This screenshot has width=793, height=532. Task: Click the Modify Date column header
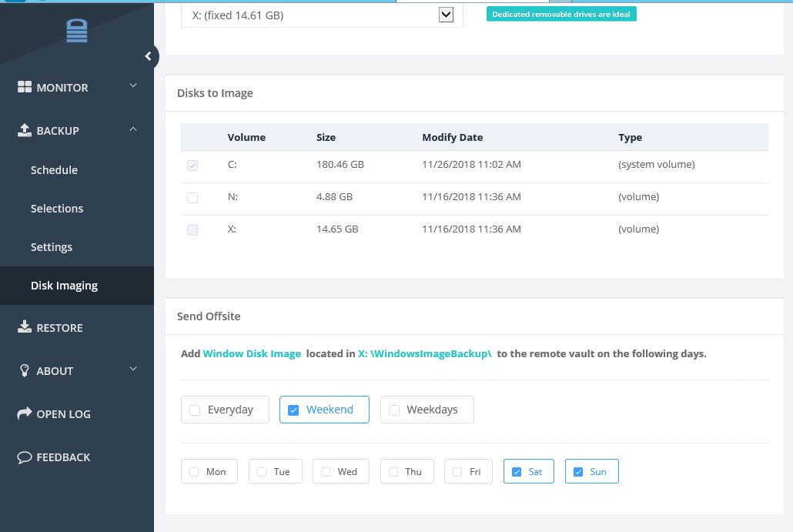(452, 137)
